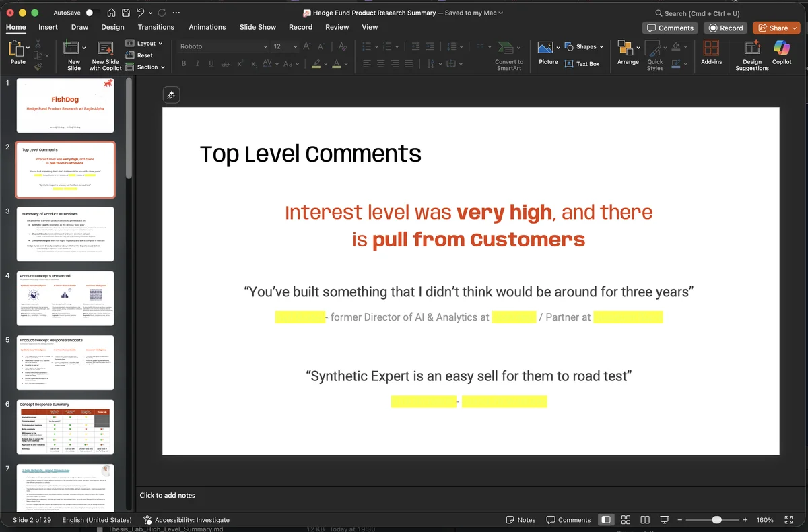
Task: Insert a Picture
Action: tap(548, 53)
